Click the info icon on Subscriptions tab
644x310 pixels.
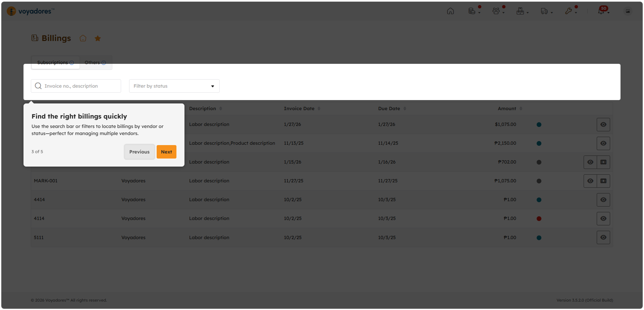72,63
